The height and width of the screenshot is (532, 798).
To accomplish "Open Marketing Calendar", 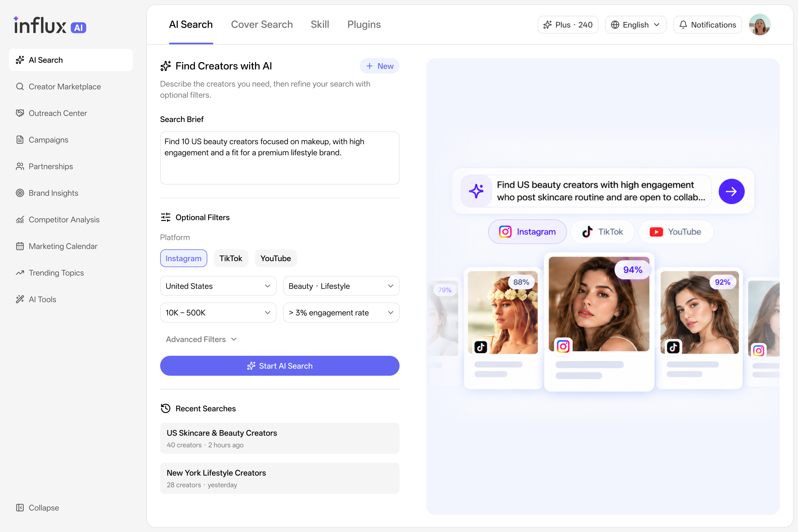I will [71, 246].
